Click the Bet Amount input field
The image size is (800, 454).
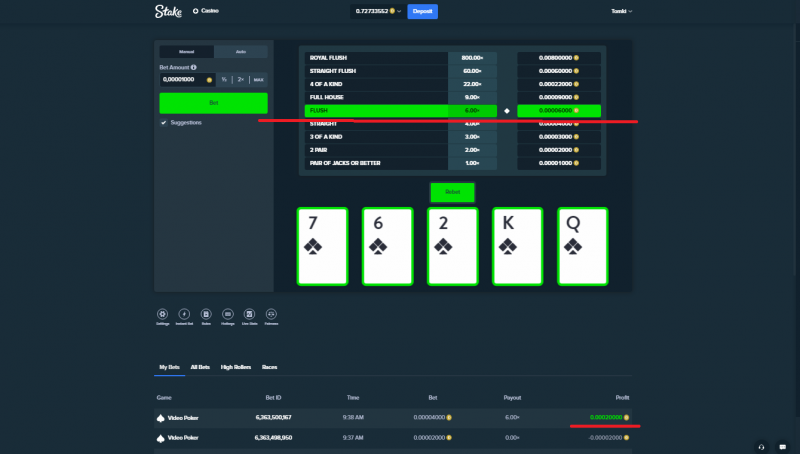187,80
